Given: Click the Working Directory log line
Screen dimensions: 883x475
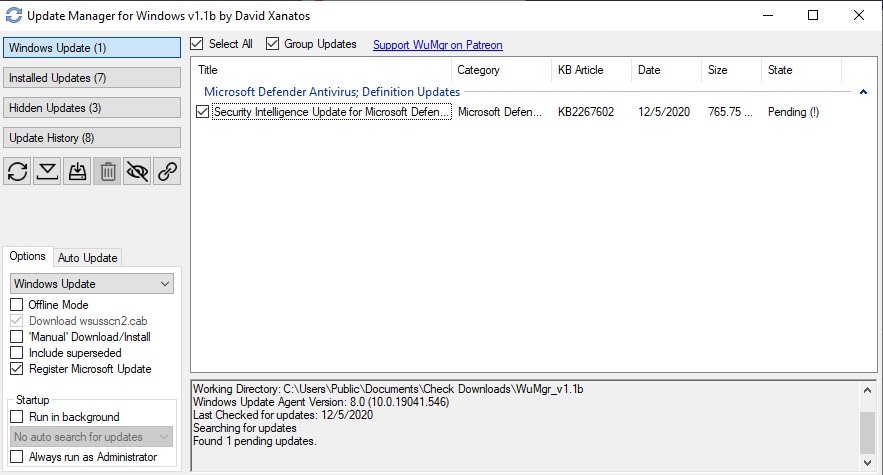Looking at the screenshot, I should coord(388,389).
